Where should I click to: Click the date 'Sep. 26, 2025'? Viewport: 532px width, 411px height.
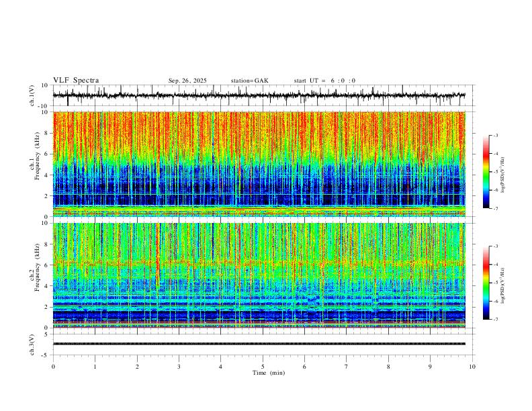187,81
